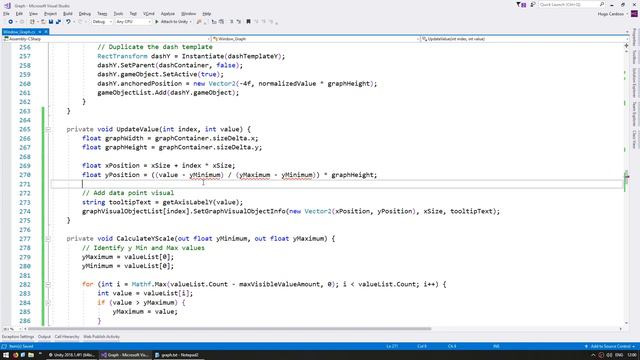
Task: Open the Any CPU platform dropdown
Action: click(x=133, y=22)
